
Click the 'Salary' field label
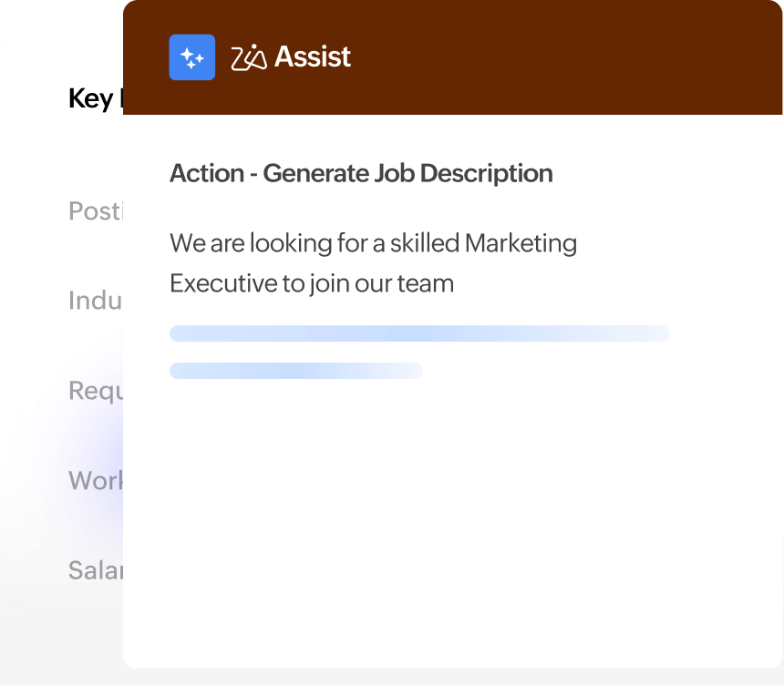click(x=96, y=569)
